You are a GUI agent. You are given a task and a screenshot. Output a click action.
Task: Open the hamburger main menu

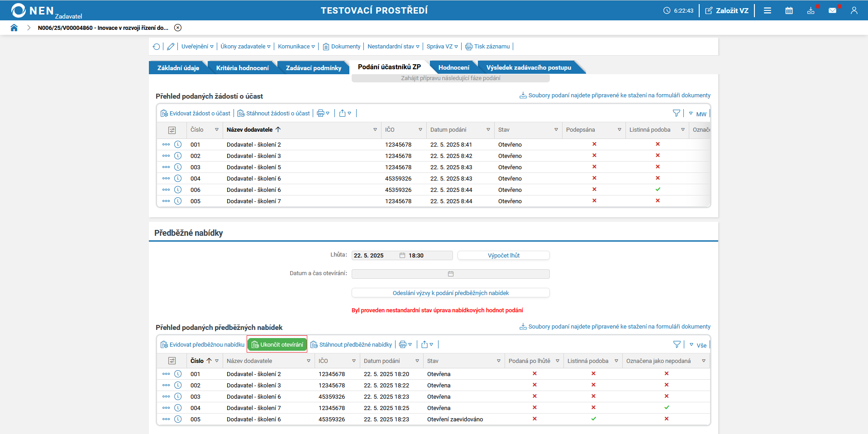point(767,10)
